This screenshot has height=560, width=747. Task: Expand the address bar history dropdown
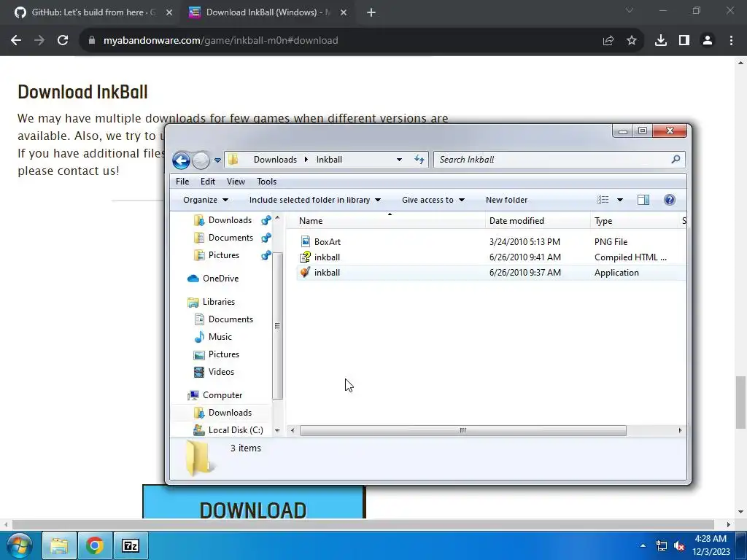pos(399,160)
